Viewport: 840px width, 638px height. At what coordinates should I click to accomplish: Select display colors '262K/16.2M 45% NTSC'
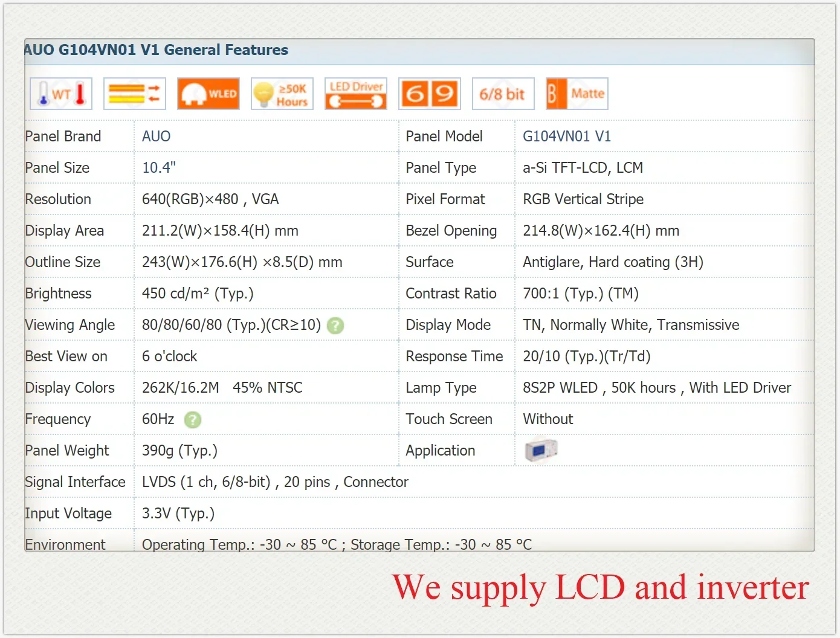tap(222, 388)
